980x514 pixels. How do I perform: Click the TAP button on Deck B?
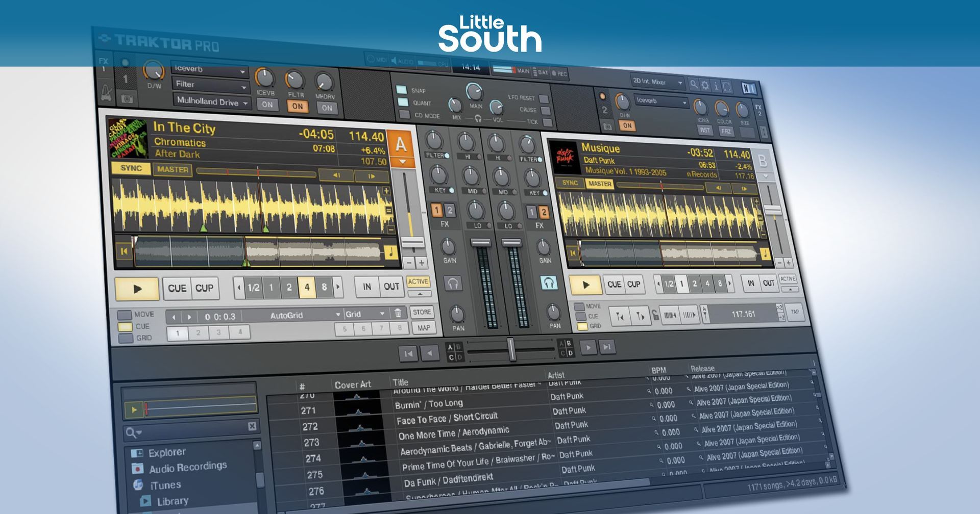tap(795, 312)
